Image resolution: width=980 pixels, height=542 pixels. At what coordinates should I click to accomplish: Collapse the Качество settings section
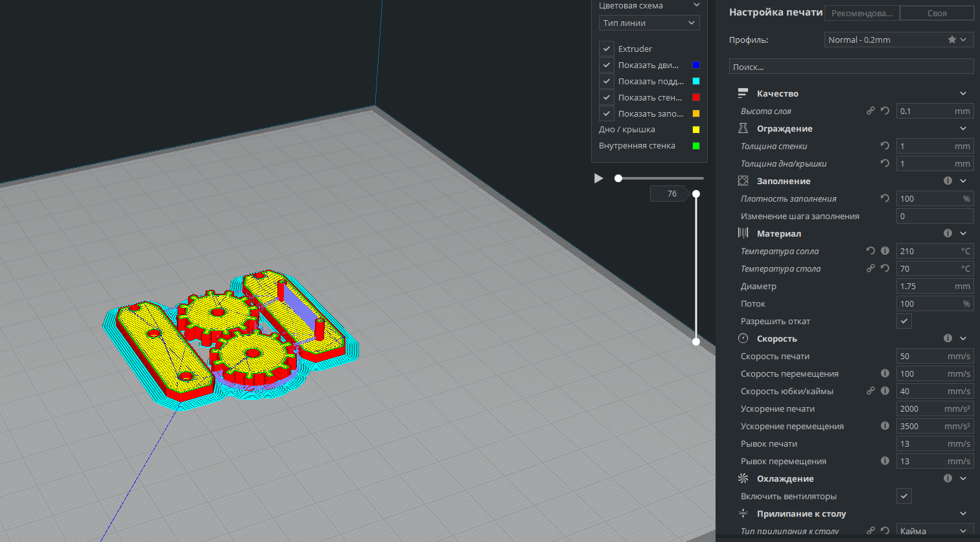(x=962, y=94)
